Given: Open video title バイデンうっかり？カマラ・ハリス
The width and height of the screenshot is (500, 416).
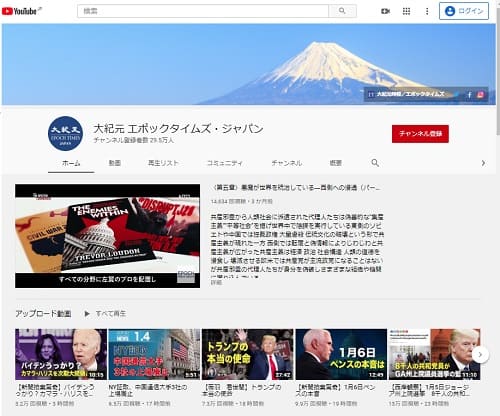Looking at the screenshot, I should pos(55,390).
